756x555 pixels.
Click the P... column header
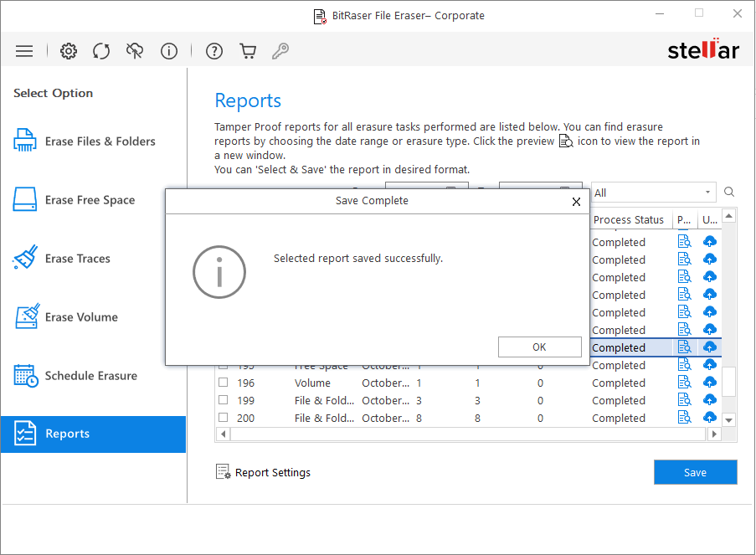click(684, 219)
